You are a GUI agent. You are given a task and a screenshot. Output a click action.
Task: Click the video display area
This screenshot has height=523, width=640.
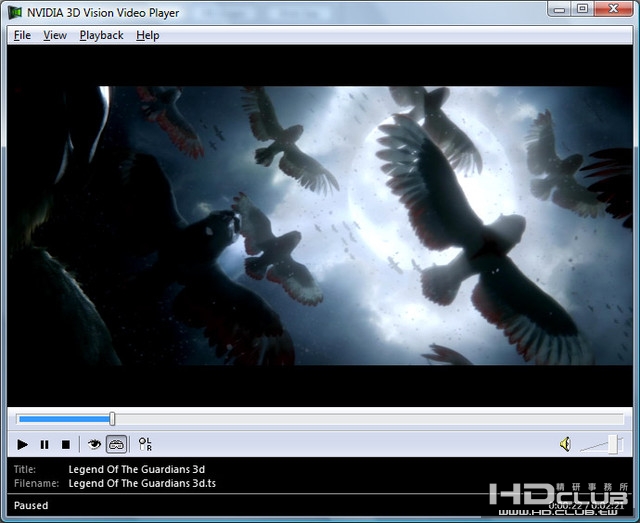pyautogui.click(x=320, y=225)
